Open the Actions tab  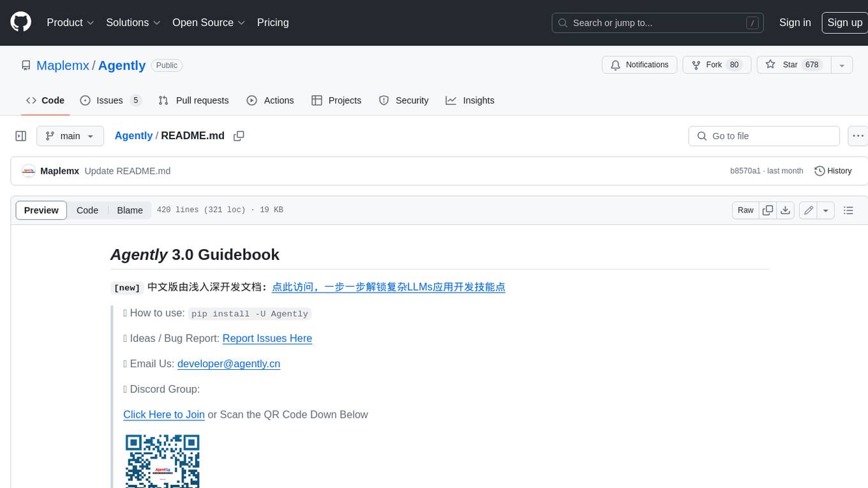pyautogui.click(x=270, y=100)
